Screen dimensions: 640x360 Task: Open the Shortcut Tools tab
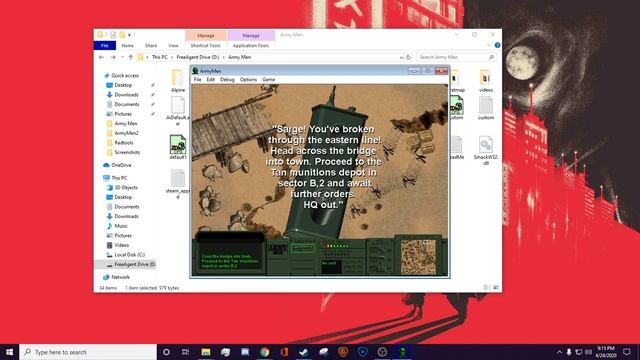tap(205, 45)
